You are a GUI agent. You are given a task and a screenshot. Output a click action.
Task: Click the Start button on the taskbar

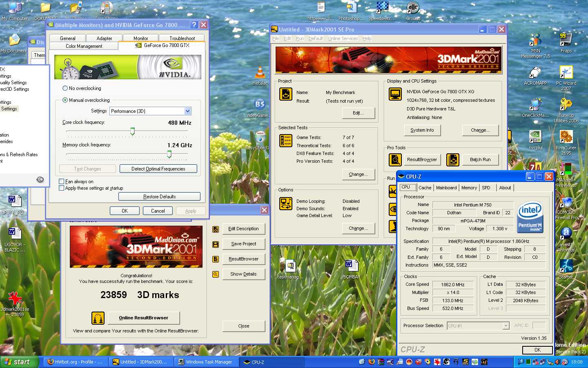click(x=20, y=362)
